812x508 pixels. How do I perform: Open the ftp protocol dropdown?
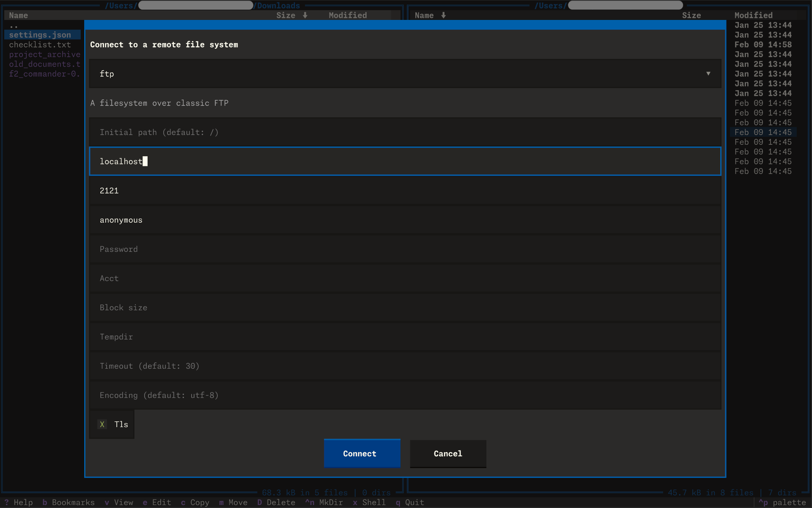[405, 74]
